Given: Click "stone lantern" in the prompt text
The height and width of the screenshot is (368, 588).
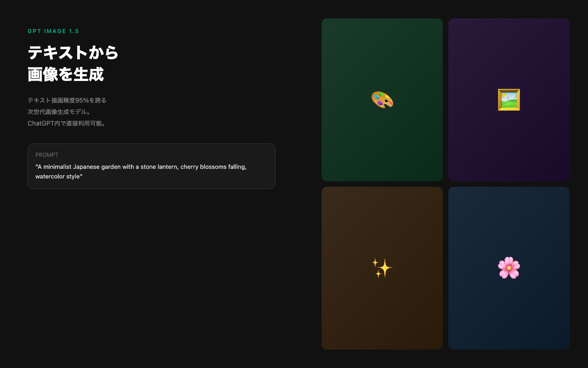Looking at the screenshot, I should point(156,167).
